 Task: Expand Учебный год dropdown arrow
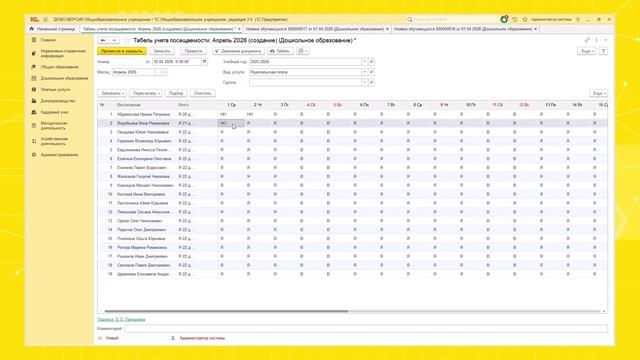[x=364, y=62]
